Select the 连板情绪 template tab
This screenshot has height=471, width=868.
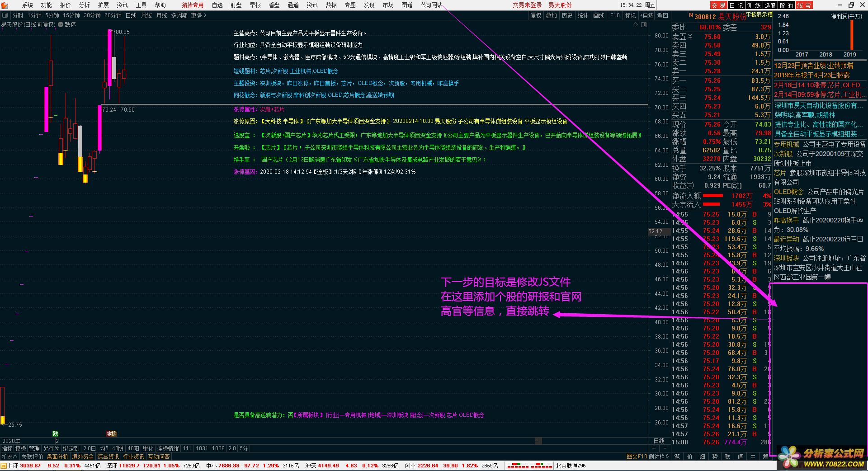(168, 448)
